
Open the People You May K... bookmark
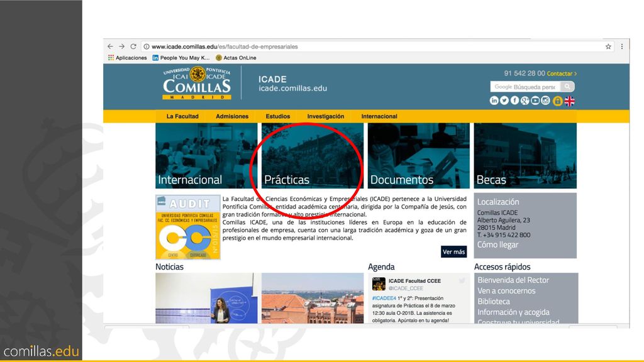181,58
